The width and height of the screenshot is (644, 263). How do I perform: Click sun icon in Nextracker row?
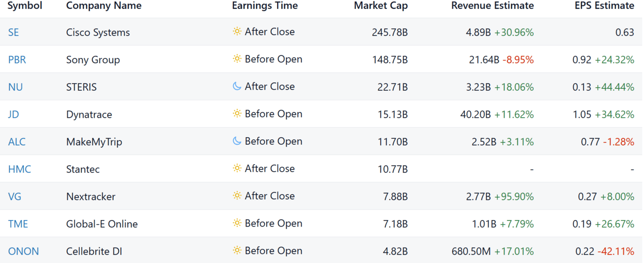coord(237,196)
